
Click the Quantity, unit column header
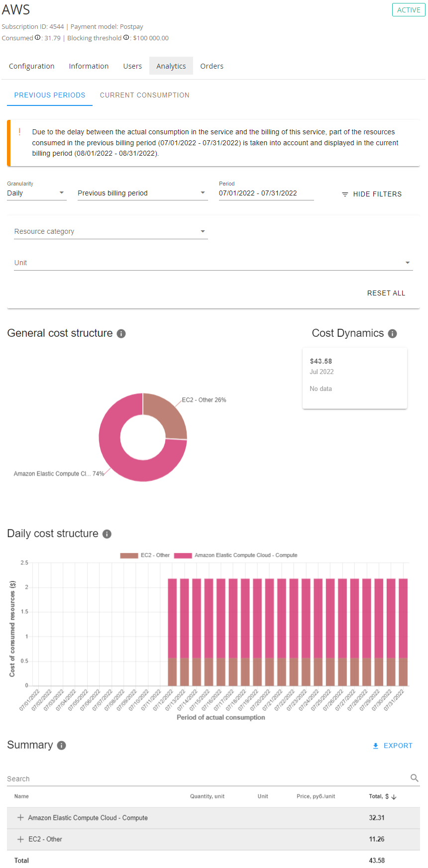click(207, 797)
